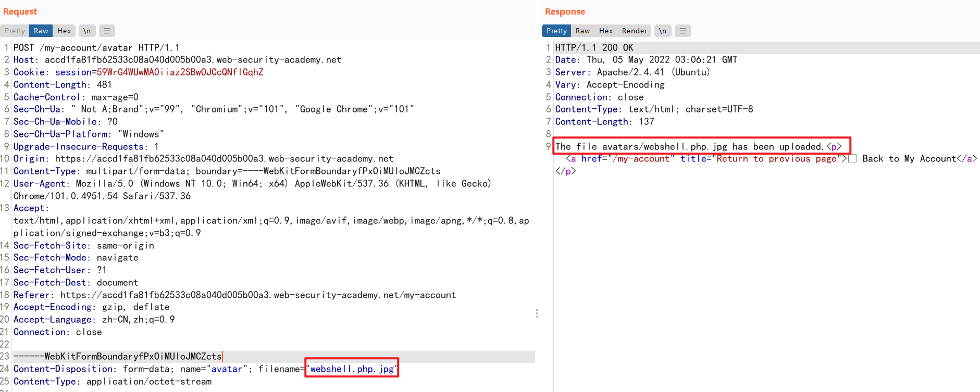Click the POST /my-account/avatar request line

pyautogui.click(x=96, y=47)
